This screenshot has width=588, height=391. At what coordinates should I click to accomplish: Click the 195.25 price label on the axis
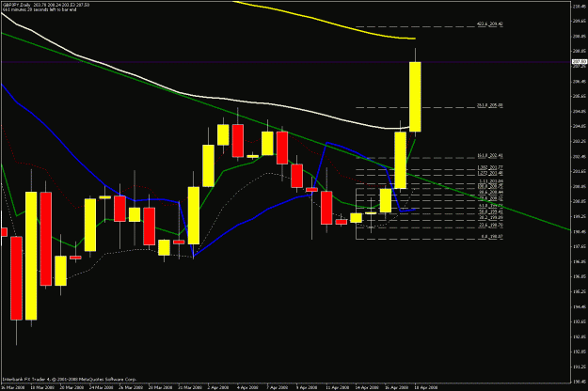[579, 291]
